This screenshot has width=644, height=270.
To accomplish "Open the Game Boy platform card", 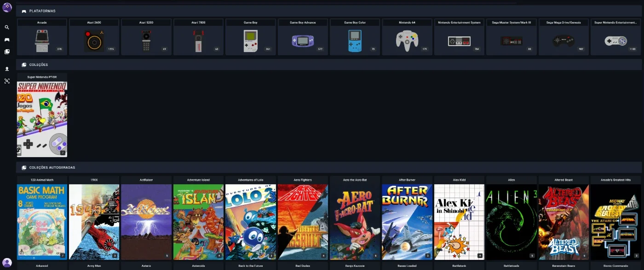I will pyautogui.click(x=251, y=37).
